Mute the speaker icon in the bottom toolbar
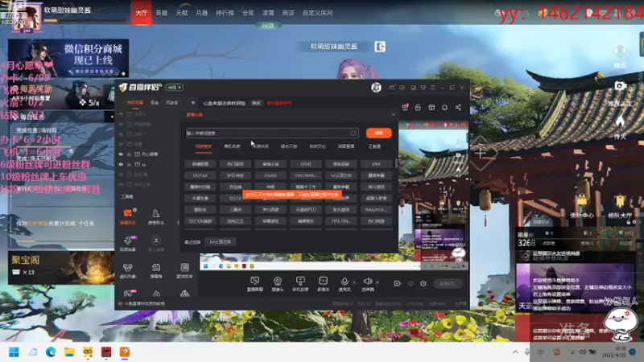The height and width of the screenshot is (362, 644). point(368,281)
